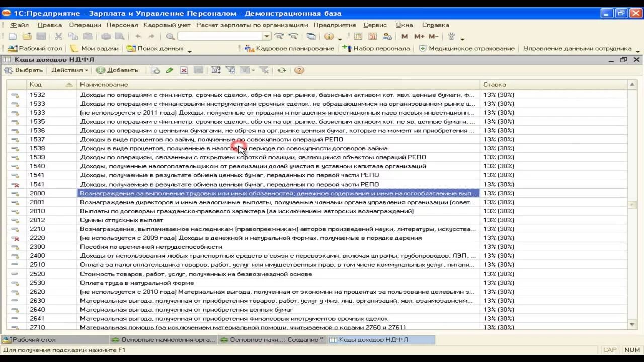Viewport: 644px width, 362px height.
Task: Open the Сервис menu
Action: point(375,25)
